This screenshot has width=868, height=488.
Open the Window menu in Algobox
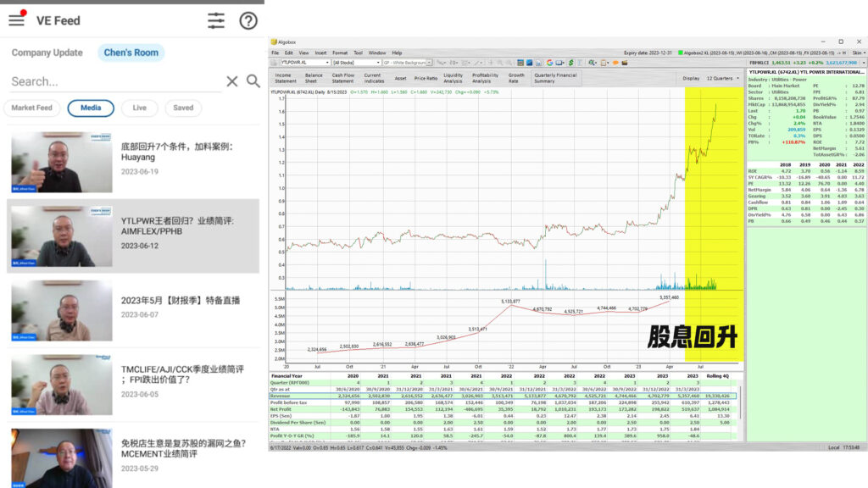(x=377, y=53)
